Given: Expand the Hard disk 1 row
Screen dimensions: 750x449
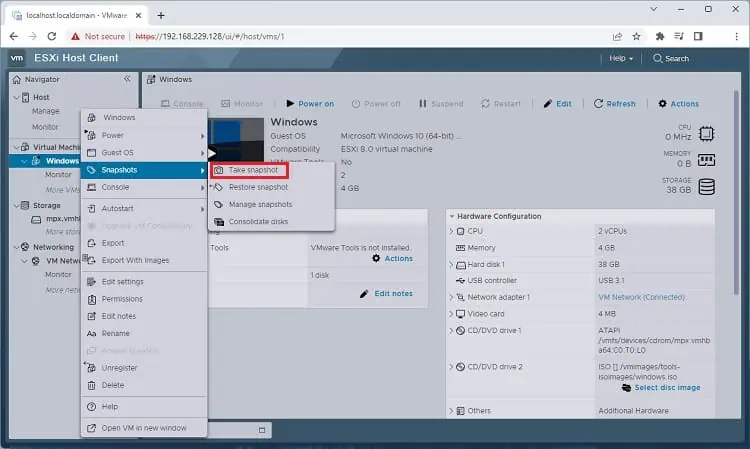Looking at the screenshot, I should [451, 264].
